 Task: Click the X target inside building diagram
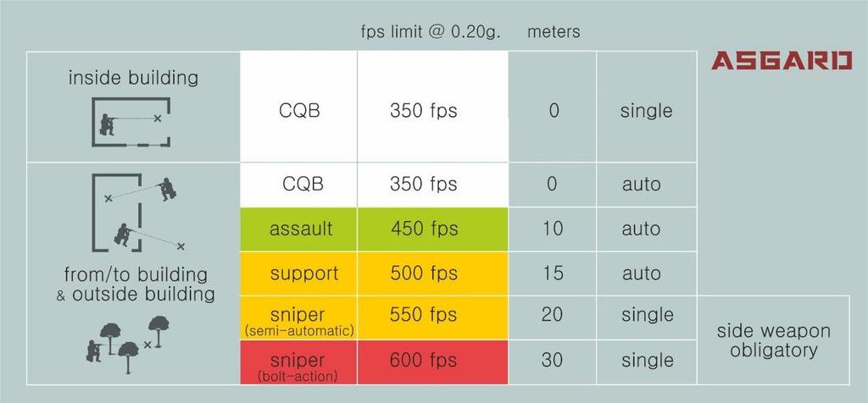pyautogui.click(x=158, y=119)
